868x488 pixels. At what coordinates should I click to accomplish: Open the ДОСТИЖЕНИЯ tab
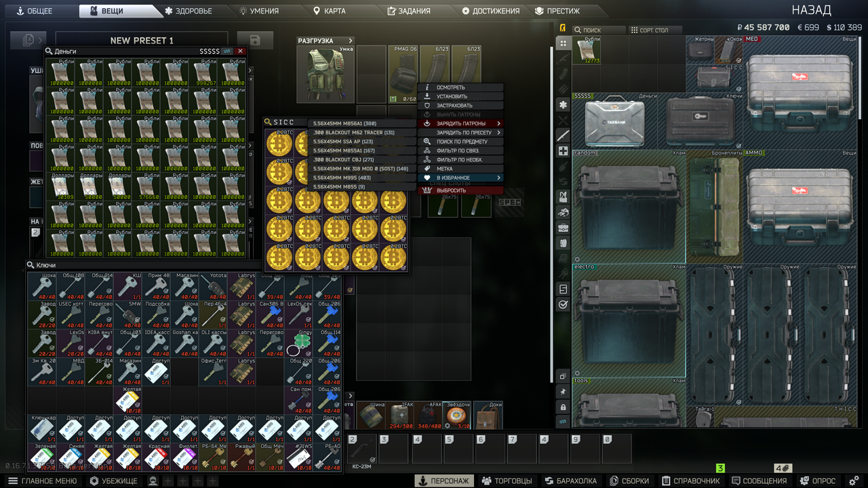coord(490,11)
